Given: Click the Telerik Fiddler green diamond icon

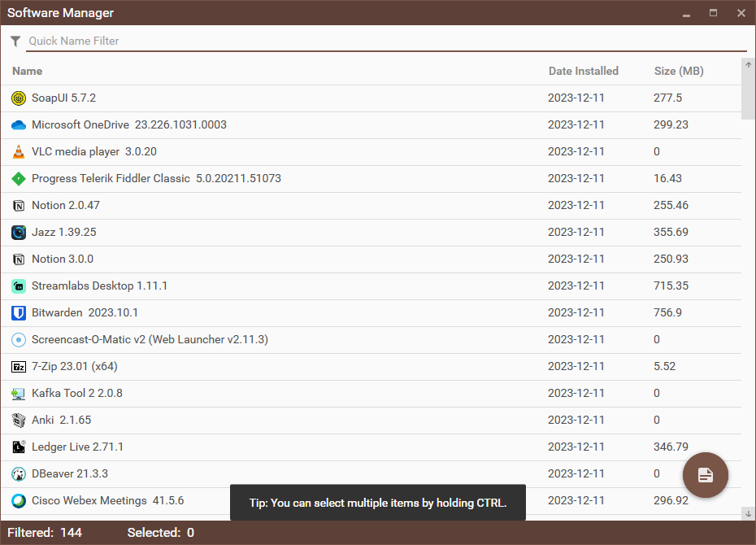Looking at the screenshot, I should (19, 179).
